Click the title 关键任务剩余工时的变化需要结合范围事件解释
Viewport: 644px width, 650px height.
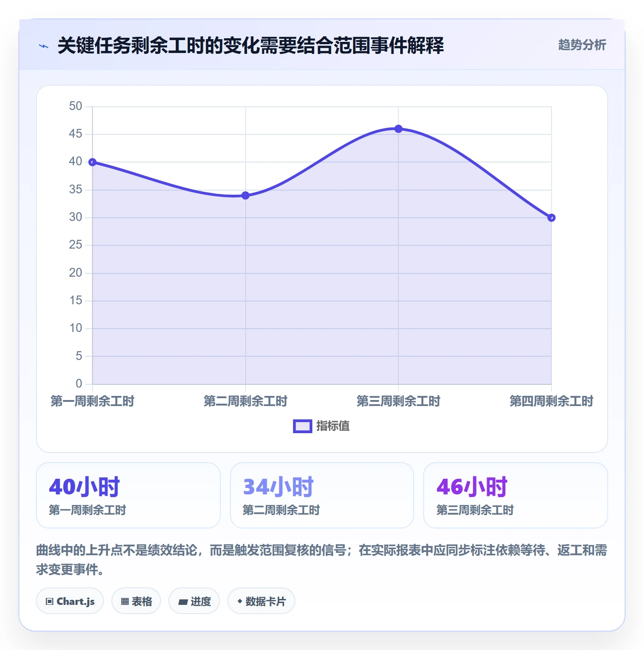point(251,46)
